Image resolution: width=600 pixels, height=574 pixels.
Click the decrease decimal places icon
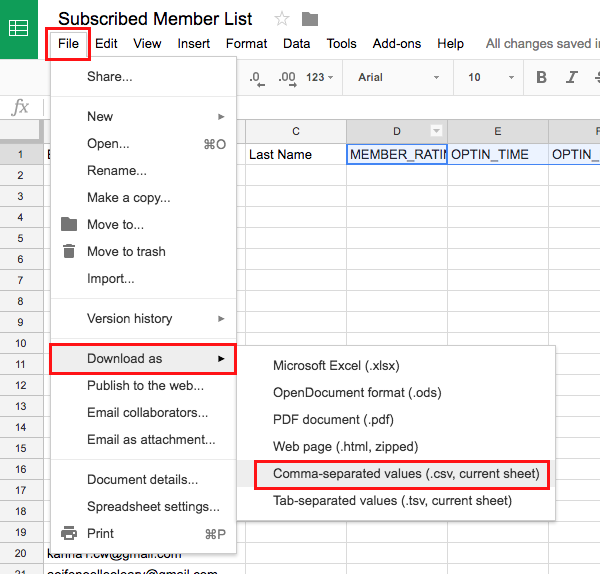(x=256, y=78)
